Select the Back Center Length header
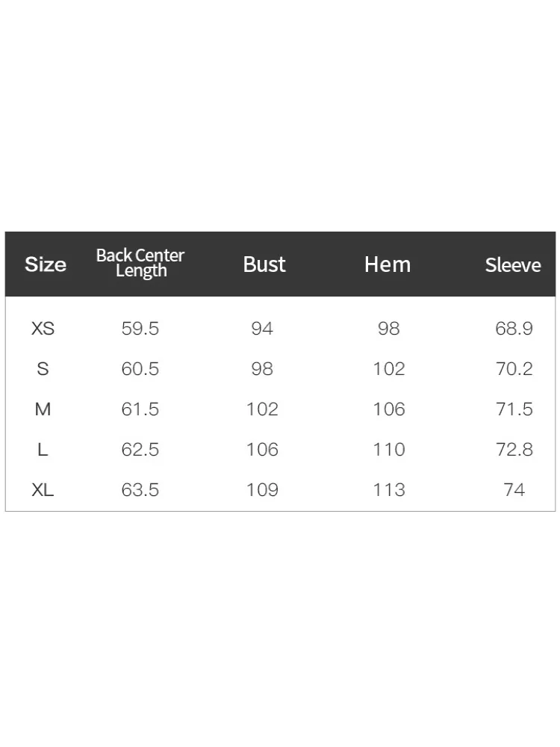560x747 pixels. [x=140, y=263]
